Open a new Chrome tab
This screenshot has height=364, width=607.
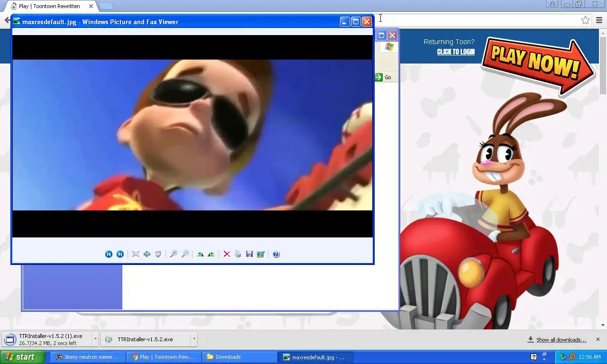106,6
